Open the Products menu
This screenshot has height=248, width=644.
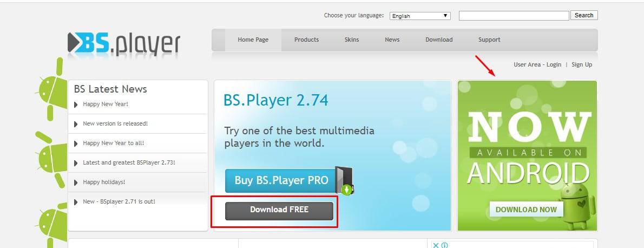pyautogui.click(x=306, y=40)
